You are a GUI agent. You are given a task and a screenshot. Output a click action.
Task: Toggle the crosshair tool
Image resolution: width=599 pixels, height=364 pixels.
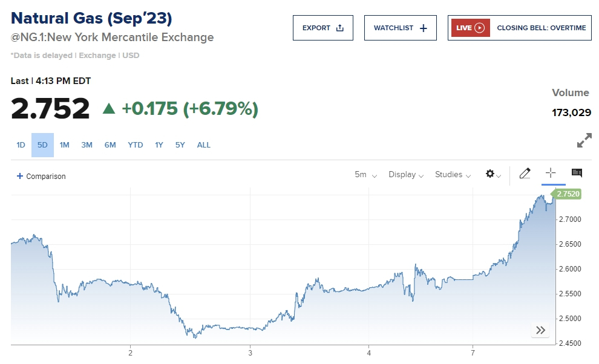click(x=551, y=174)
